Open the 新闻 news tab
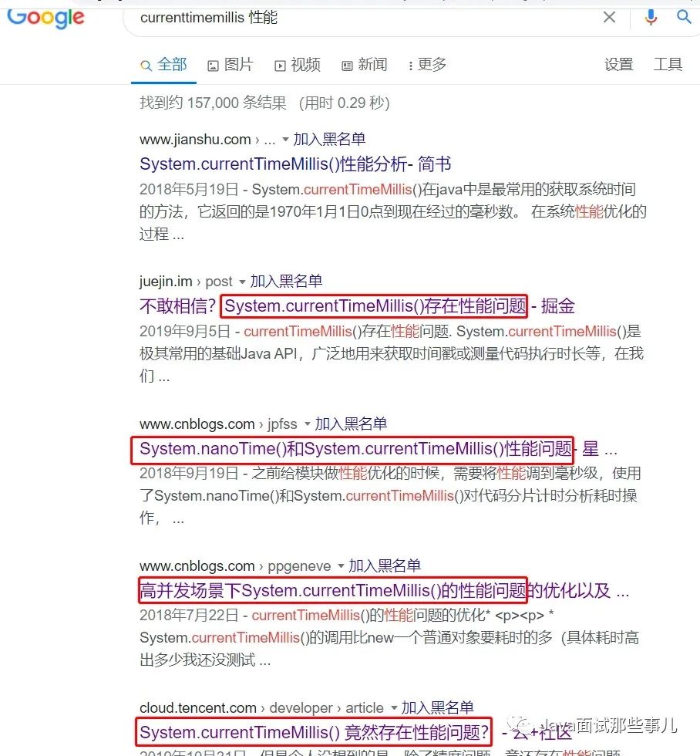700x756 pixels. click(364, 65)
